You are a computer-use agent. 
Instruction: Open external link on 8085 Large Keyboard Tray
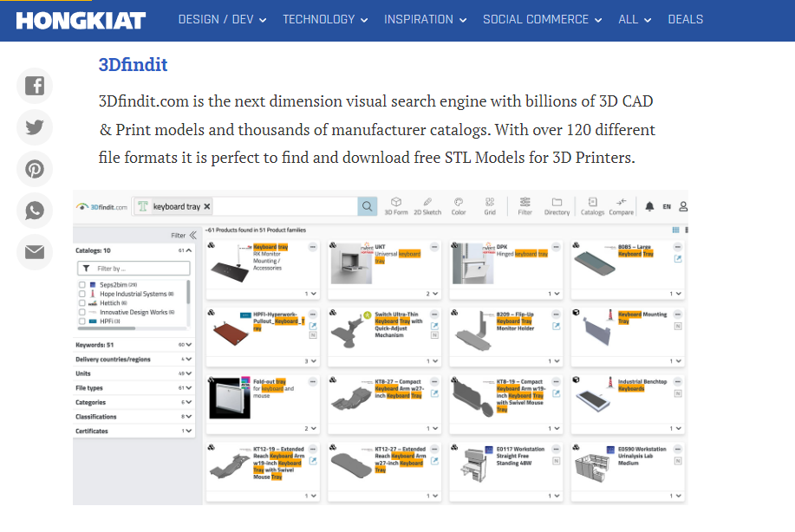click(x=678, y=259)
